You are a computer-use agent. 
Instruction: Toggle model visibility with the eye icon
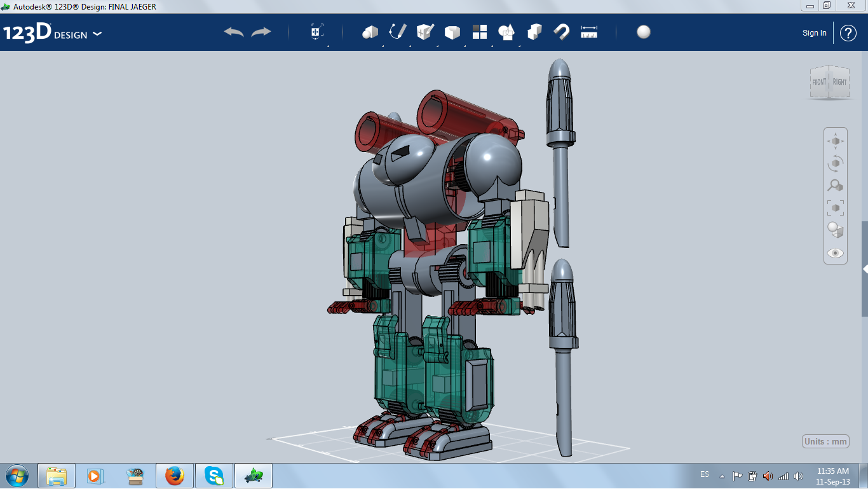click(x=836, y=252)
